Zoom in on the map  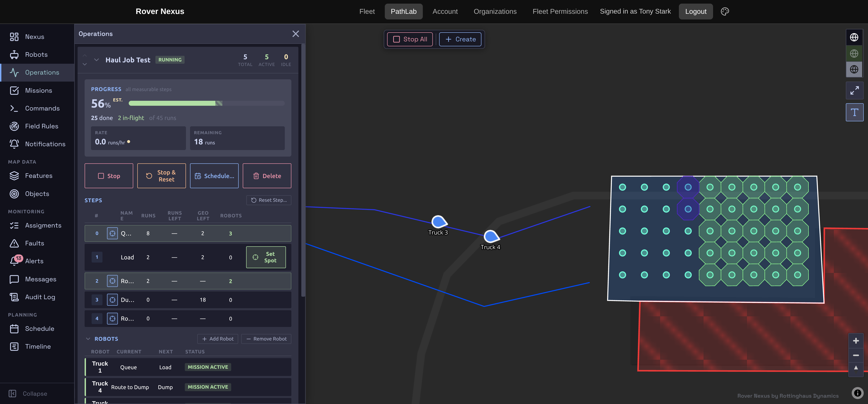pyautogui.click(x=856, y=341)
